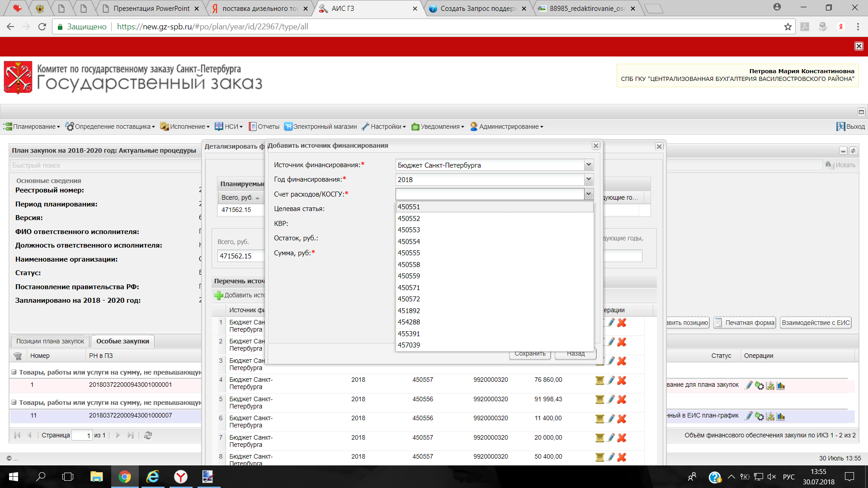Click pencil edit icon in row 5
The height and width of the screenshot is (488, 868).
tap(611, 399)
